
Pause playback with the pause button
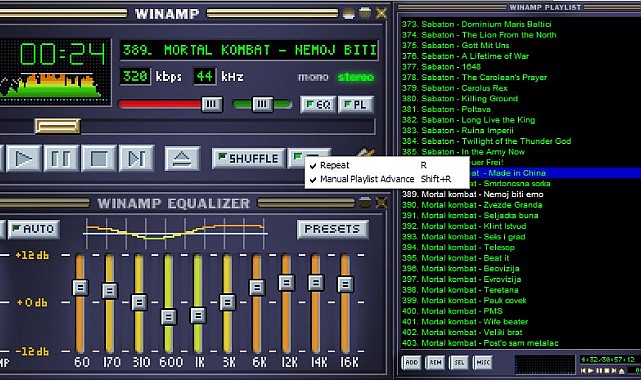(x=61, y=158)
